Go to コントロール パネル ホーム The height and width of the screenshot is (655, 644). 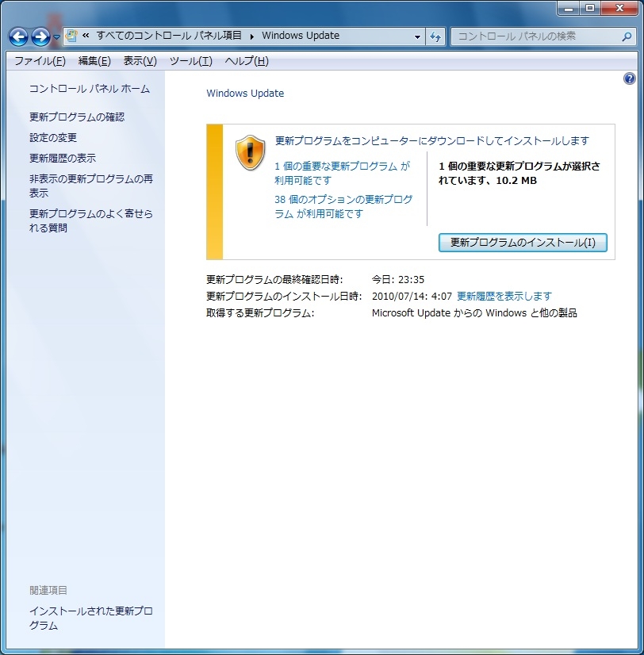pyautogui.click(x=90, y=89)
